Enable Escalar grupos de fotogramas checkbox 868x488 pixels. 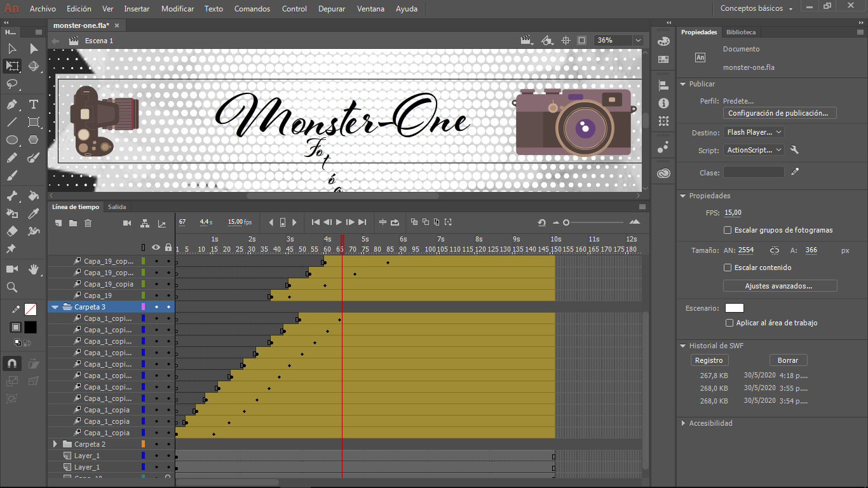point(728,230)
